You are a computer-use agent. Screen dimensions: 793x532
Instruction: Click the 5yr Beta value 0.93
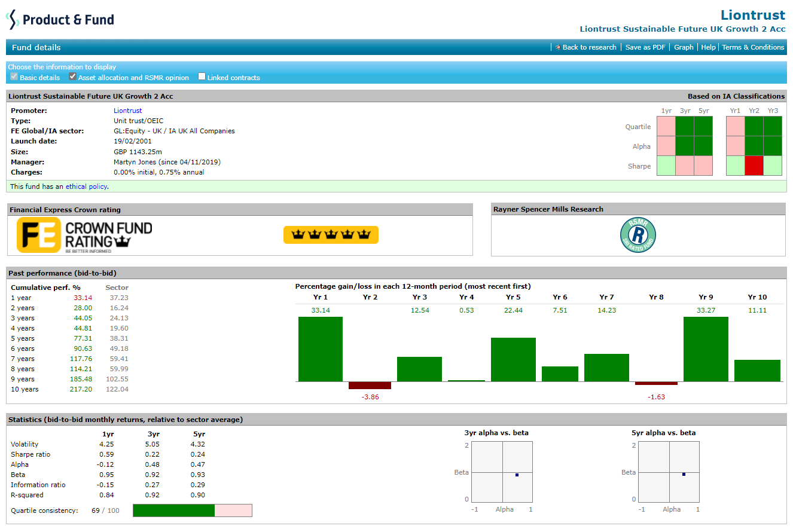point(198,475)
